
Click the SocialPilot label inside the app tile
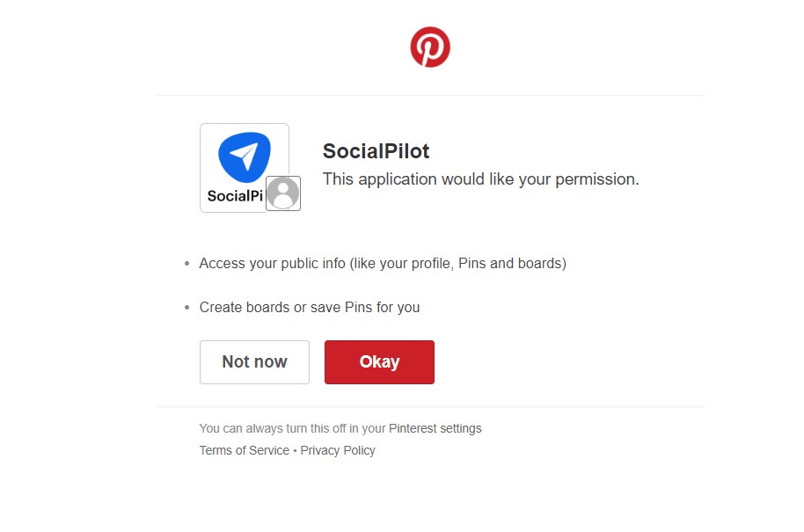[233, 195]
